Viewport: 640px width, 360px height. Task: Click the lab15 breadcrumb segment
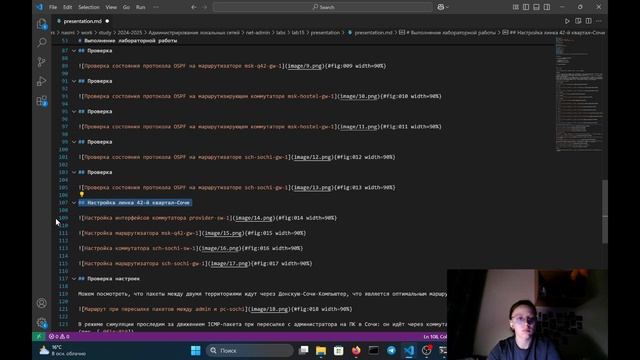[298, 33]
